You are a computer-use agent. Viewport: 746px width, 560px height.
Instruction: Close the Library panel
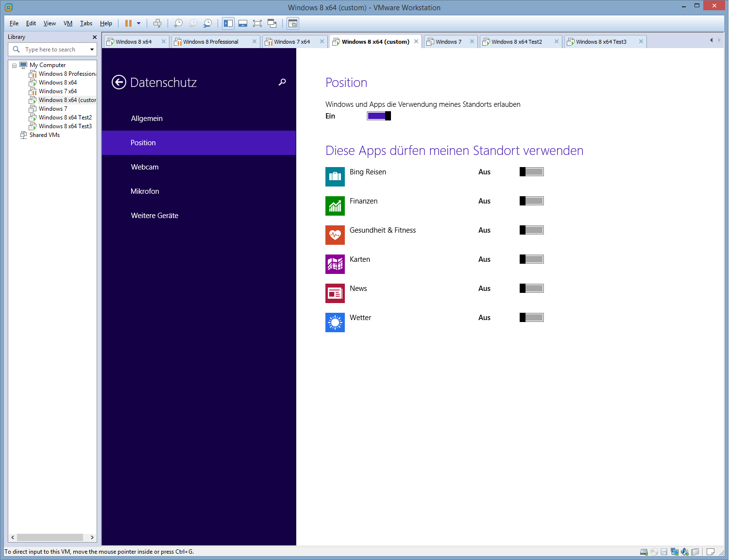[95, 37]
